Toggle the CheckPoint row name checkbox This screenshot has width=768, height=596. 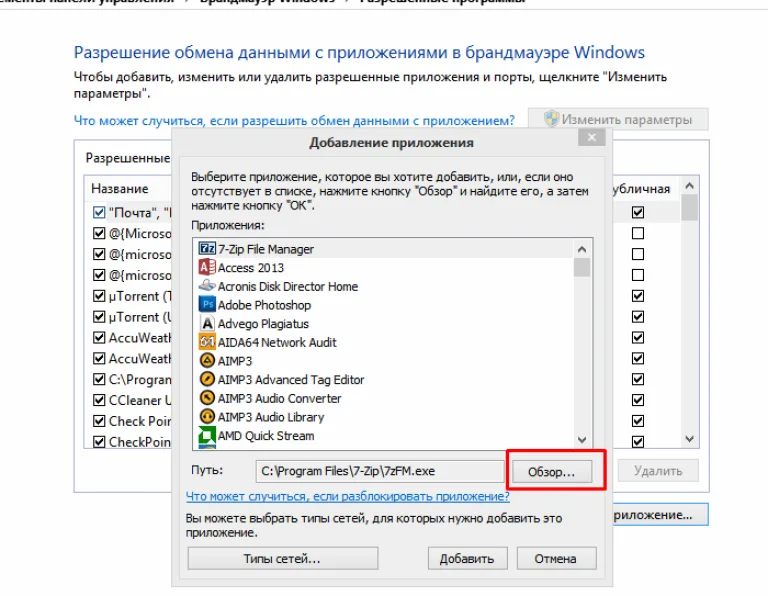(99, 442)
